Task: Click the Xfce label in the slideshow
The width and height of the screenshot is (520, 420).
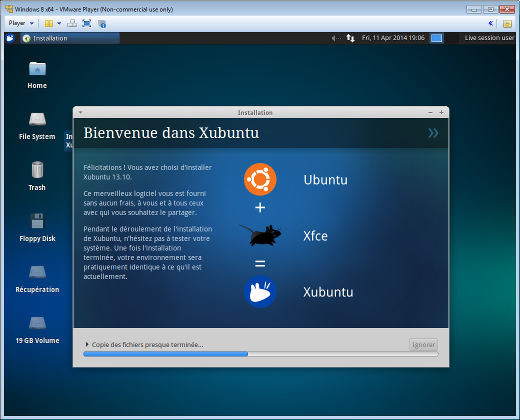Action: (x=315, y=236)
